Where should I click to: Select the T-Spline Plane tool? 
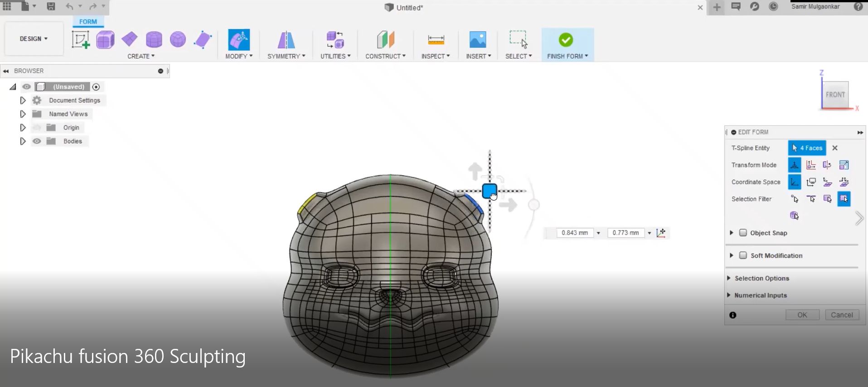[130, 39]
